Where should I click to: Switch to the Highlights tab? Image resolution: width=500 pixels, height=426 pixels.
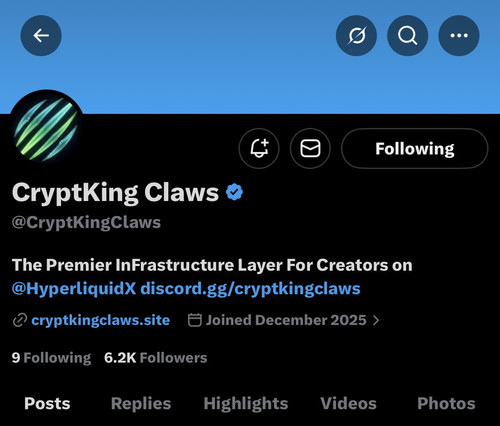pos(246,403)
